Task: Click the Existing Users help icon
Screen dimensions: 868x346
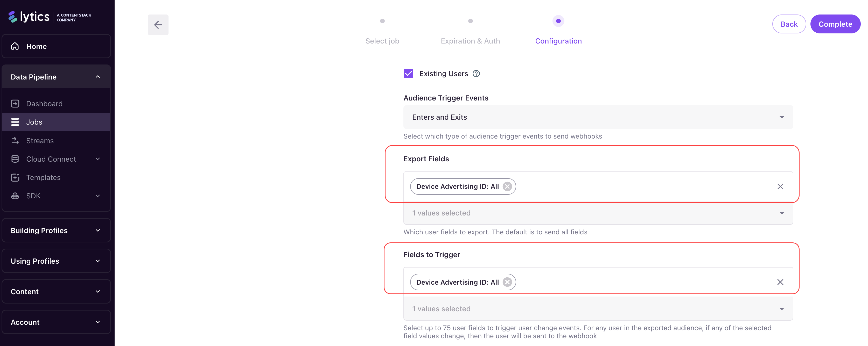Action: [x=476, y=74]
